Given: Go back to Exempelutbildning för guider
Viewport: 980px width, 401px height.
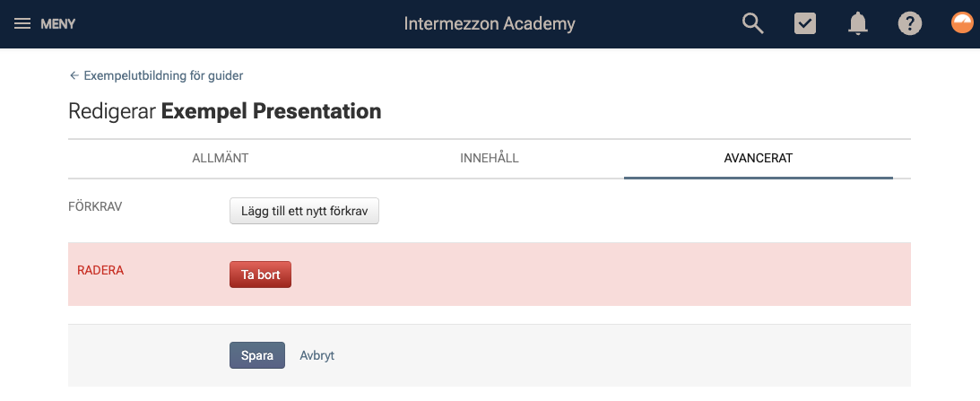Looking at the screenshot, I should pos(163,75).
